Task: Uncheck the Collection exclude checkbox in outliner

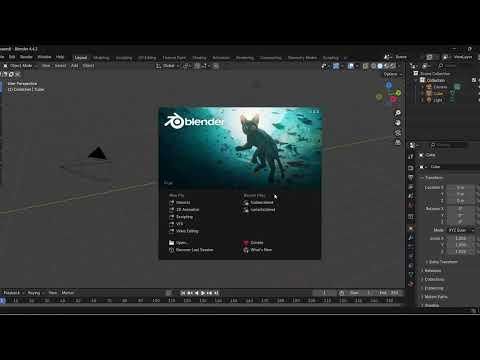Action: pos(474,80)
